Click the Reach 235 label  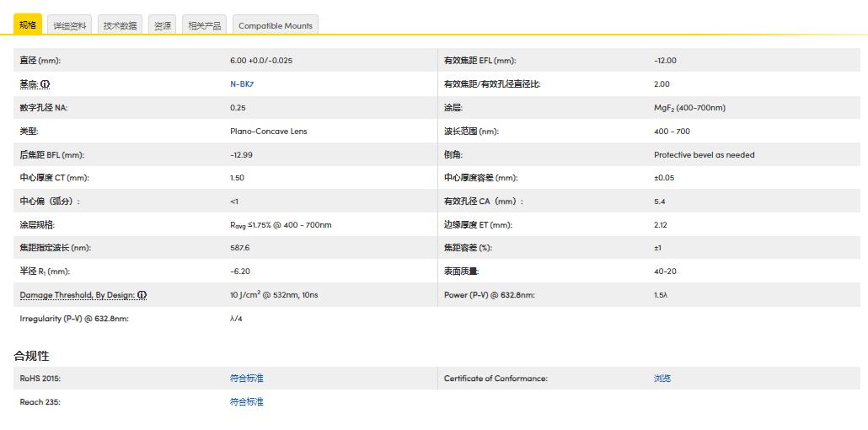point(40,401)
